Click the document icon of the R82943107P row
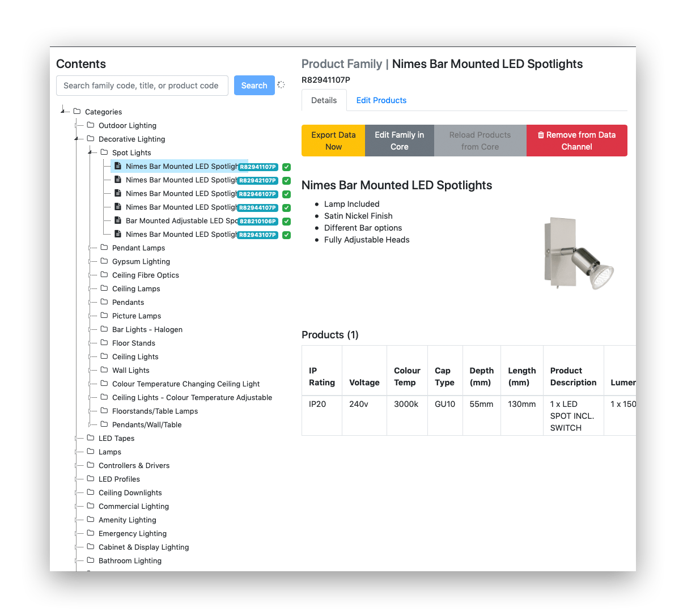Image resolution: width=683 pixels, height=616 pixels. pyautogui.click(x=118, y=234)
